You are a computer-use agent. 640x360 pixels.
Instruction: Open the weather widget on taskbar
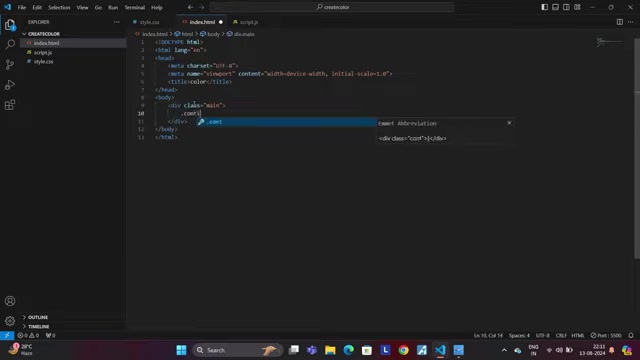pos(20,349)
